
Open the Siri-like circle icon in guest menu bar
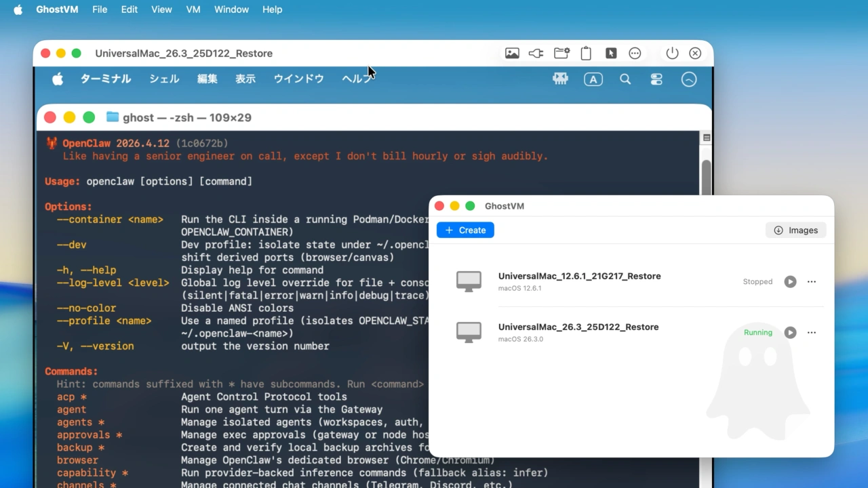688,79
